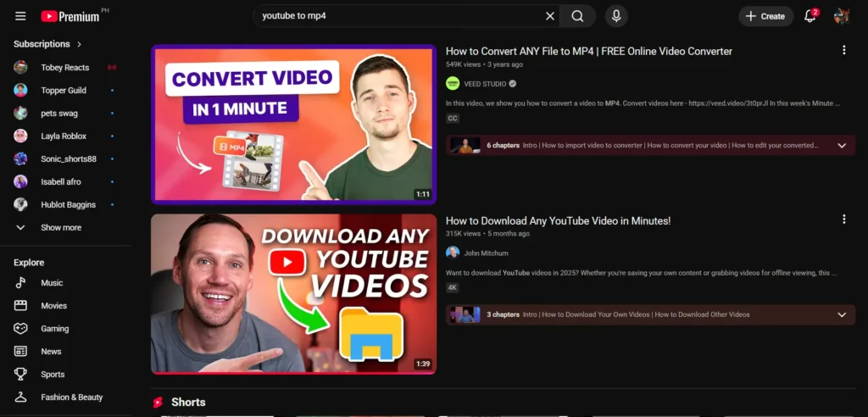Screen dimensions: 868x417
Task: Expand the Subscriptions heading arrow
Action: [79, 44]
